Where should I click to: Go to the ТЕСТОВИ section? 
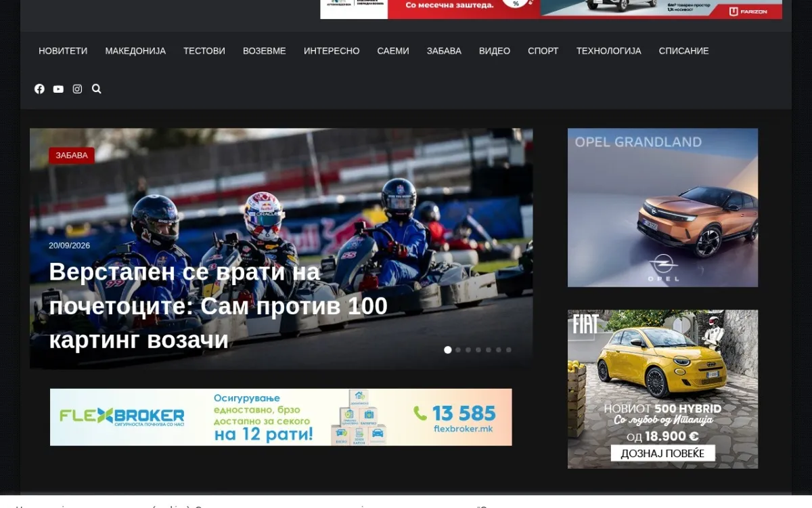coord(204,51)
